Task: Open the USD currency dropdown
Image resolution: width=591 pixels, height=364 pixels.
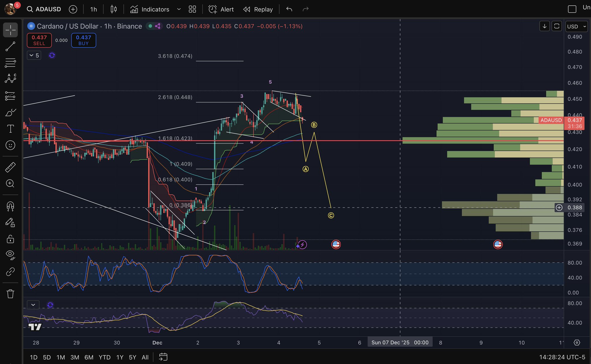Action: point(576,27)
